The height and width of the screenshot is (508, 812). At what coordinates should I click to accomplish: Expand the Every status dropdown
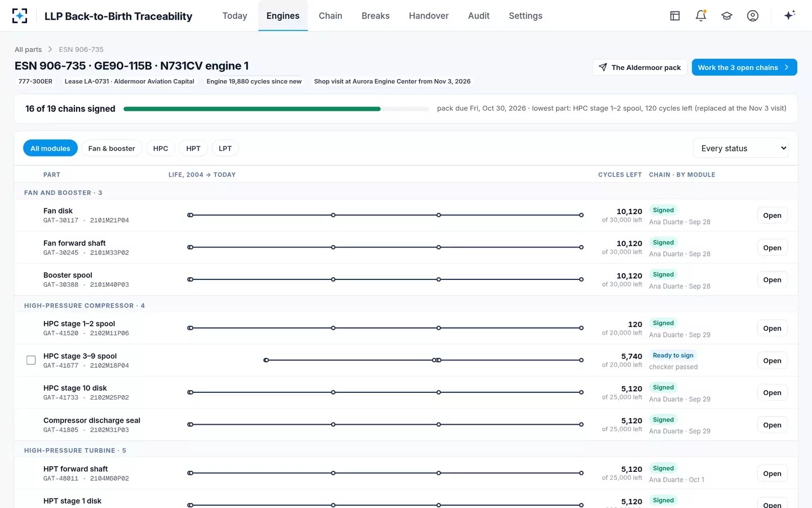tap(740, 148)
